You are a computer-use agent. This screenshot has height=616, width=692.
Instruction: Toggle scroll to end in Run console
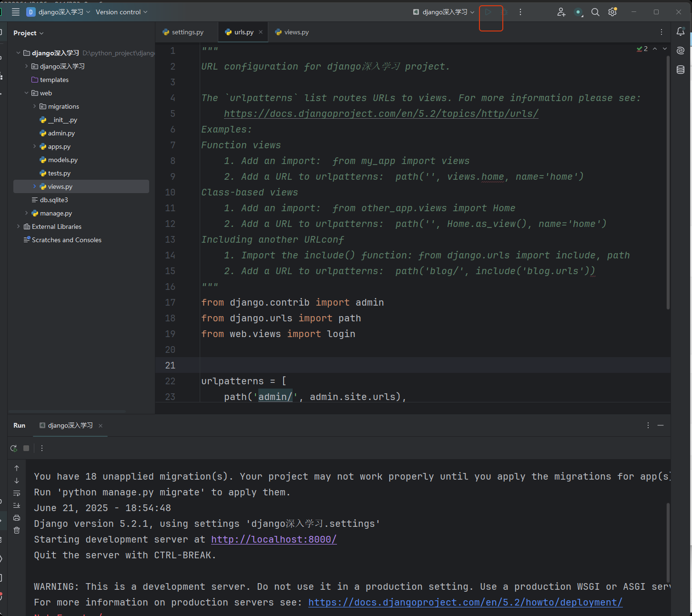pyautogui.click(x=17, y=505)
